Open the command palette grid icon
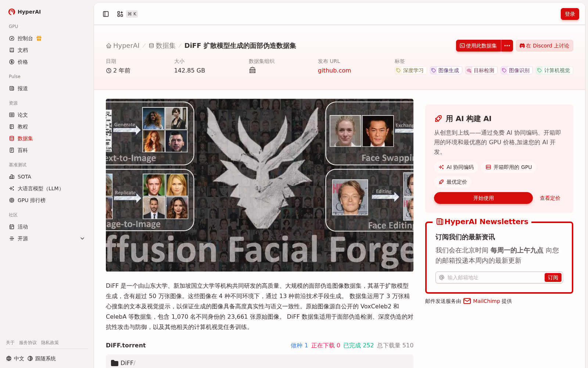This screenshot has height=368, width=588. click(x=120, y=14)
